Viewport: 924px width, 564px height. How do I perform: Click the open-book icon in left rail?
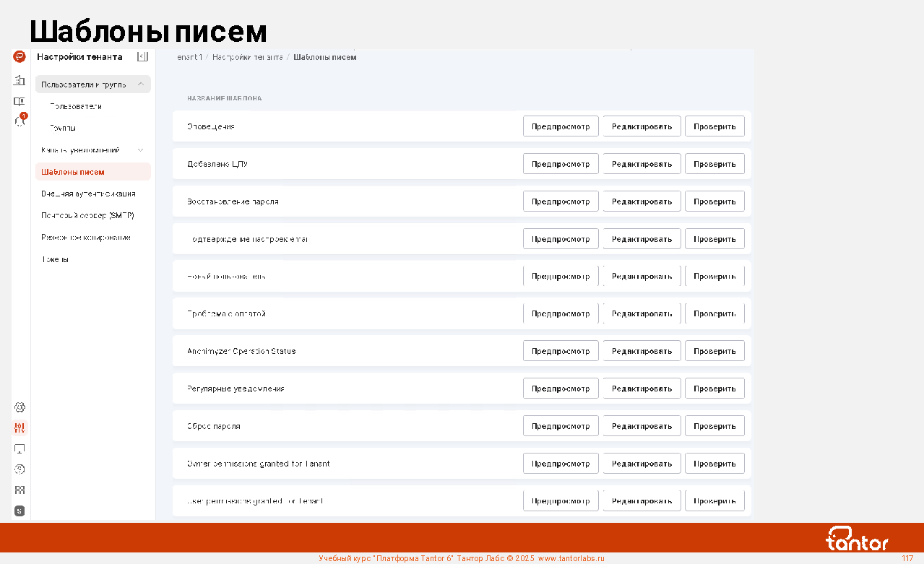[x=20, y=101]
